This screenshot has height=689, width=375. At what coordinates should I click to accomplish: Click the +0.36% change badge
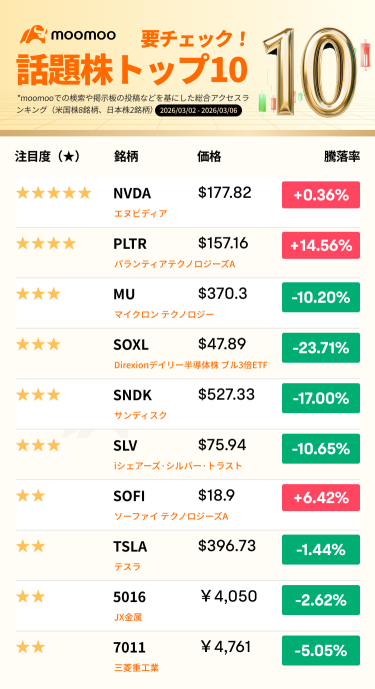pos(321,195)
